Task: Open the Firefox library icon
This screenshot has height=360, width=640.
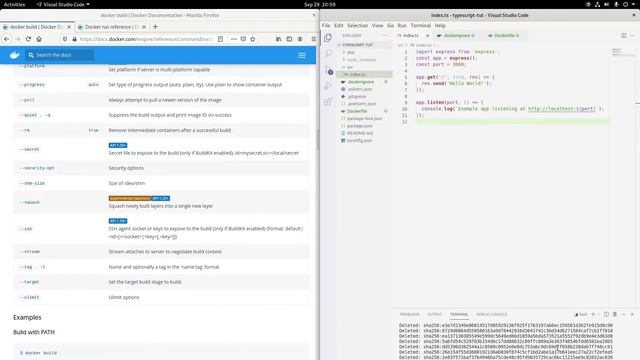Action: click(278, 39)
